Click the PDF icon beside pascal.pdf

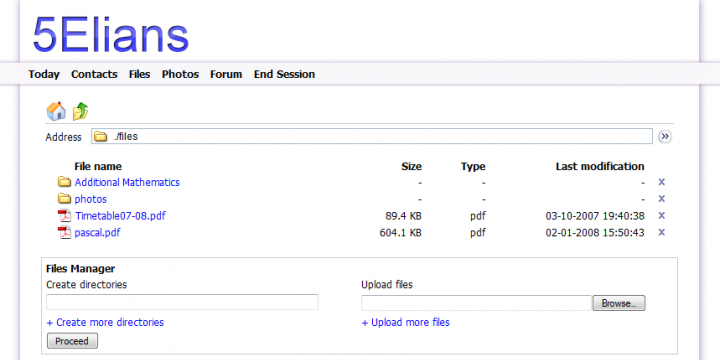coord(64,232)
